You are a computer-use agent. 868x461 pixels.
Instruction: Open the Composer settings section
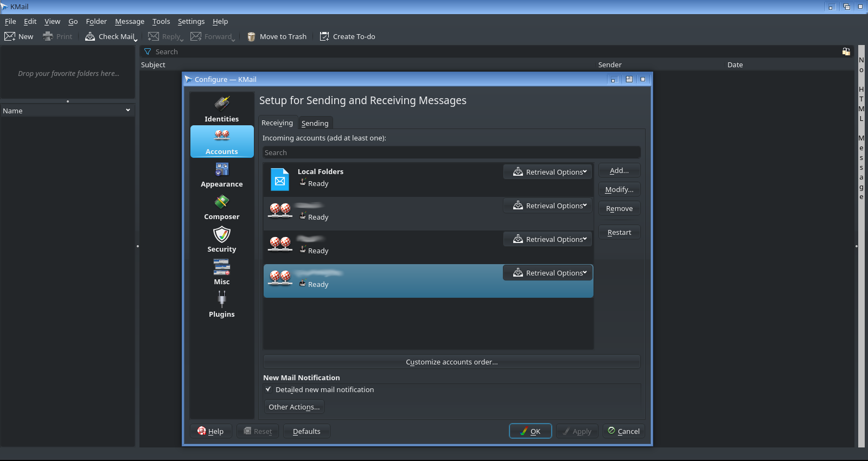tap(222, 207)
